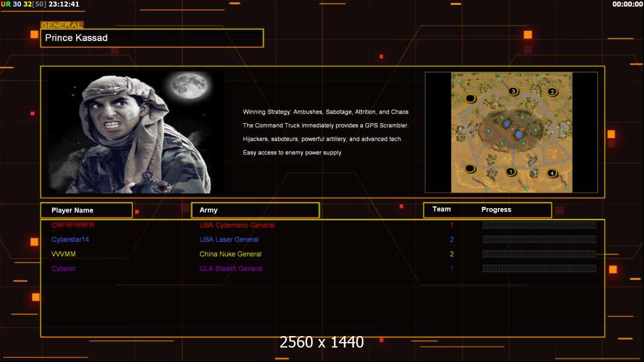Click start position marker 1 on the minimap
Screen dimensions: 644x362
[510, 171]
